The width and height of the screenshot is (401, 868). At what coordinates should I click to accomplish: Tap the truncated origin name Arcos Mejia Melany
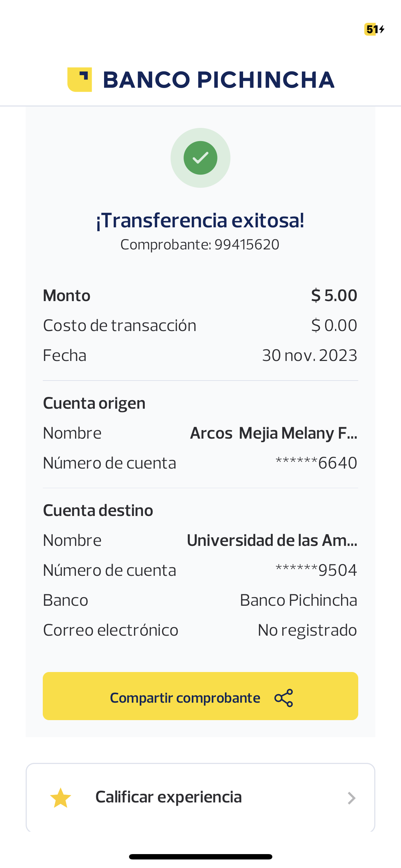pyautogui.click(x=273, y=433)
